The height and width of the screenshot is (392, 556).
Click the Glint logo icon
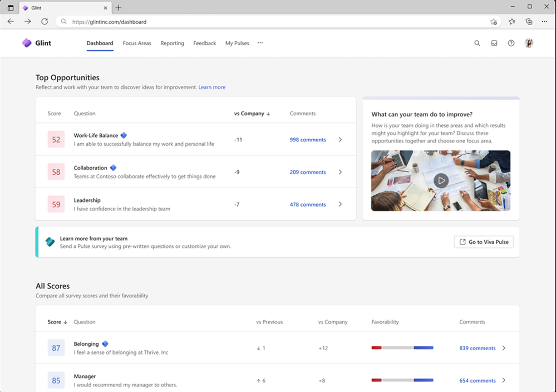(27, 43)
